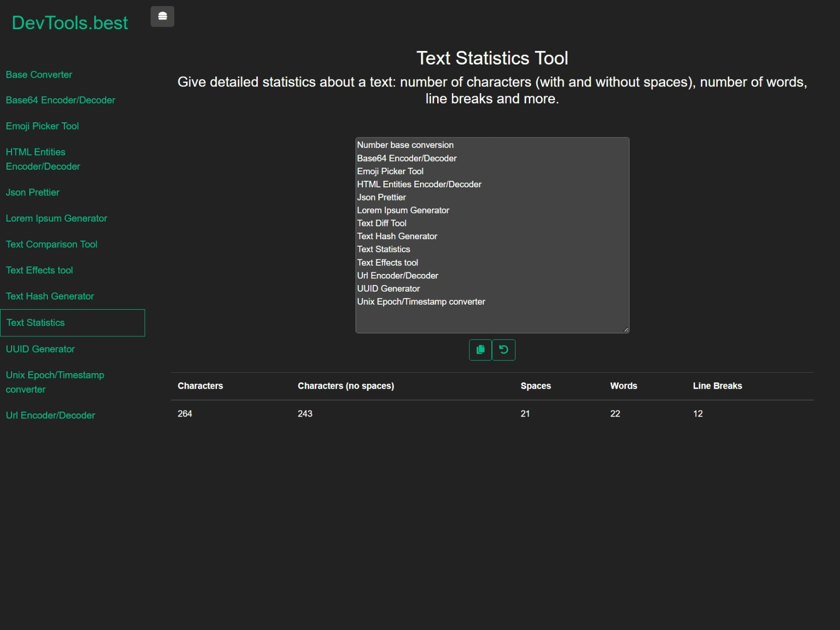Open Lorem Ipsum Generator
The height and width of the screenshot is (630, 840).
click(x=56, y=219)
